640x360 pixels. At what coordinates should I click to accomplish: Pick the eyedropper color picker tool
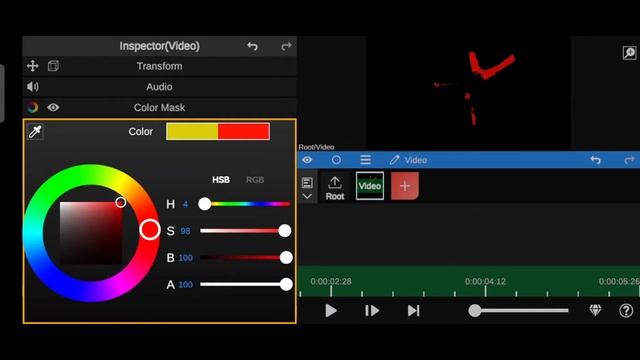(35, 131)
